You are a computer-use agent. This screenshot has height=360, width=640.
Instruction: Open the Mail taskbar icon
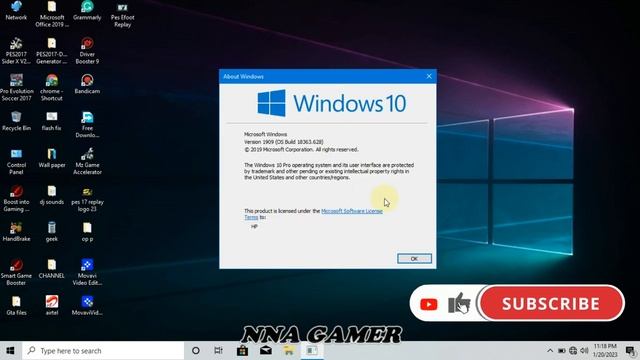coord(266,351)
